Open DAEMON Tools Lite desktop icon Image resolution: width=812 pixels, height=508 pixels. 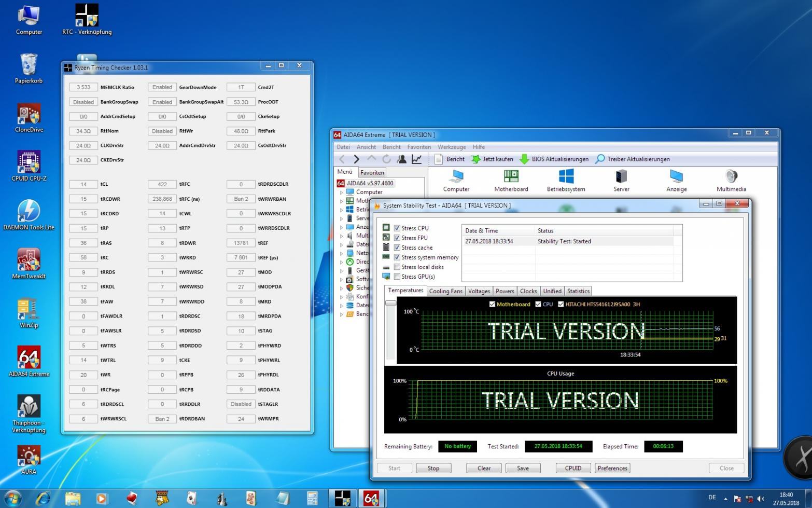click(x=29, y=215)
